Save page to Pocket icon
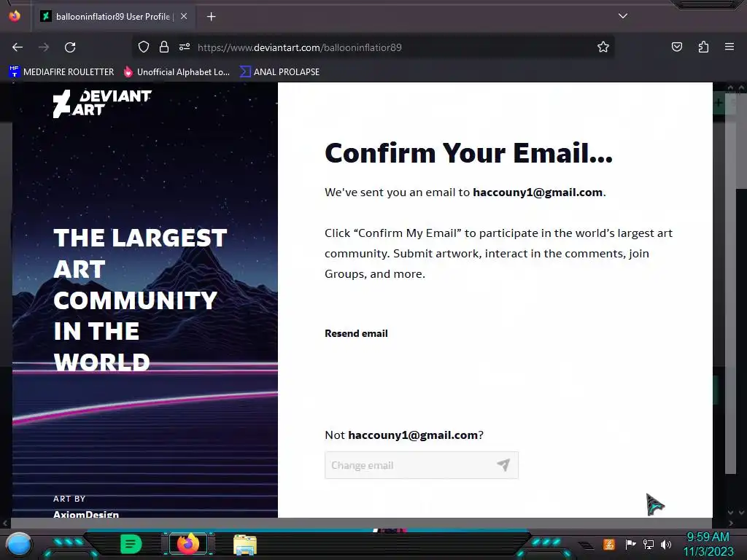 tap(677, 47)
